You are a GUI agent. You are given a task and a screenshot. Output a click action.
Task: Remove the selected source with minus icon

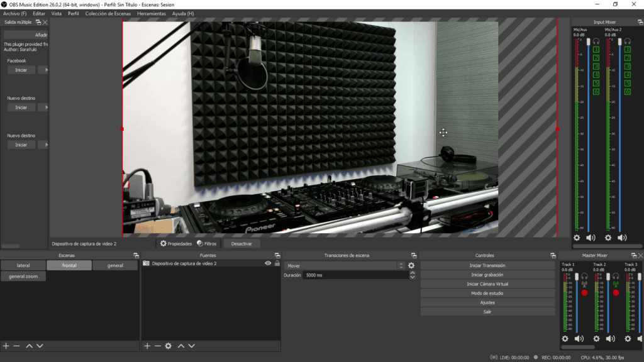tap(157, 346)
